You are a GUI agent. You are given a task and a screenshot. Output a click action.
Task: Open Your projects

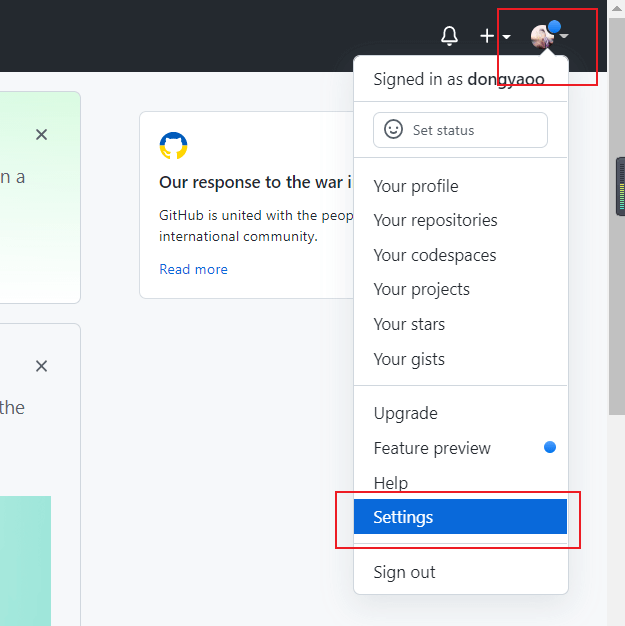(x=460, y=289)
